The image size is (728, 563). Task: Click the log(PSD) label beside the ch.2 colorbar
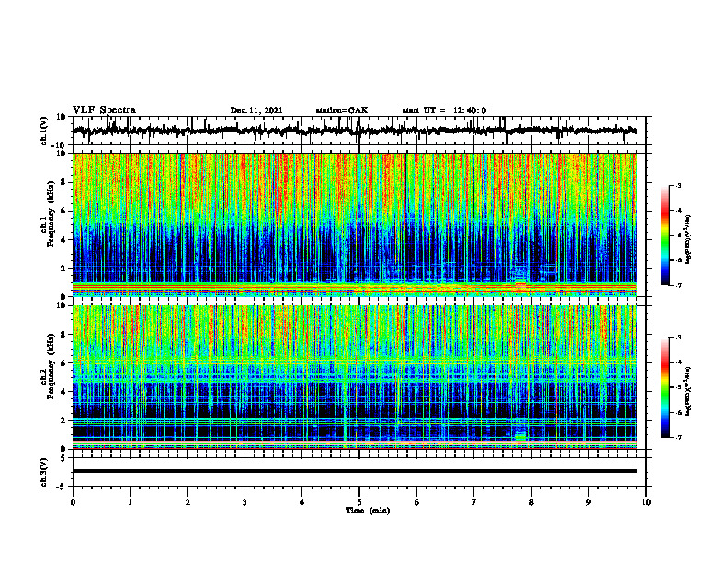click(688, 391)
